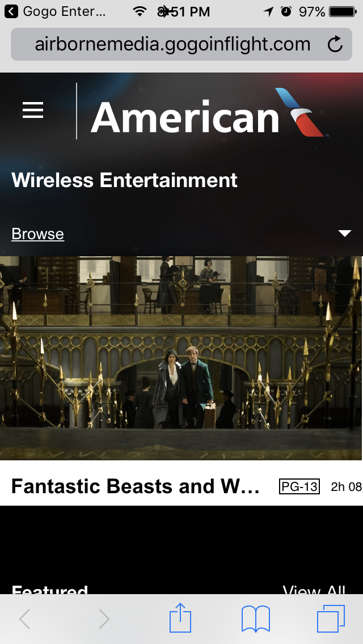Tap the Wireless Entertainment heading

tap(125, 180)
